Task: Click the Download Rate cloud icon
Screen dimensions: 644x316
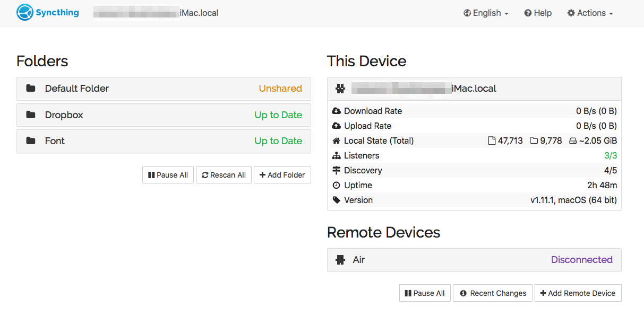Action: coord(336,111)
